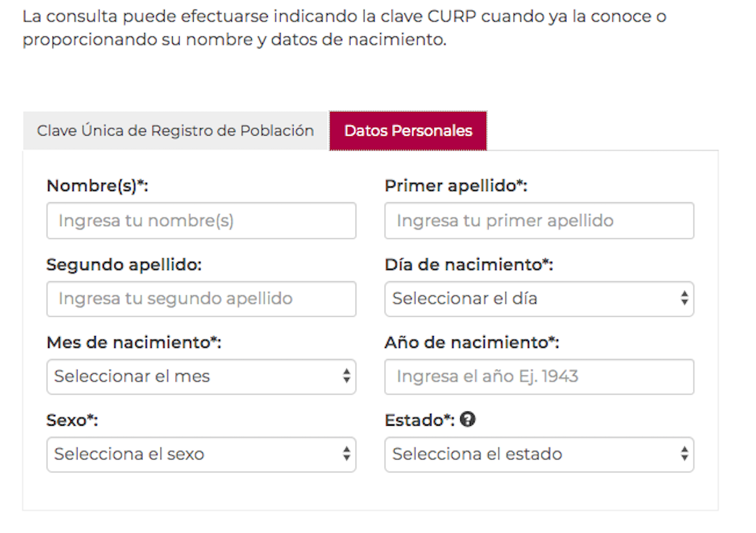Click the Segundo apellido label
The image size is (756, 533).
point(124,264)
